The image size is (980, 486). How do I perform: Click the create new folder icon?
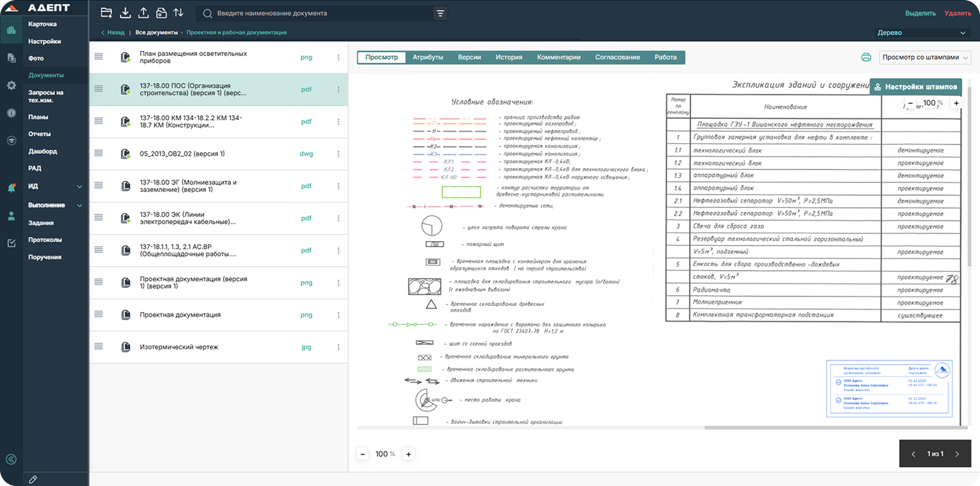[x=107, y=13]
